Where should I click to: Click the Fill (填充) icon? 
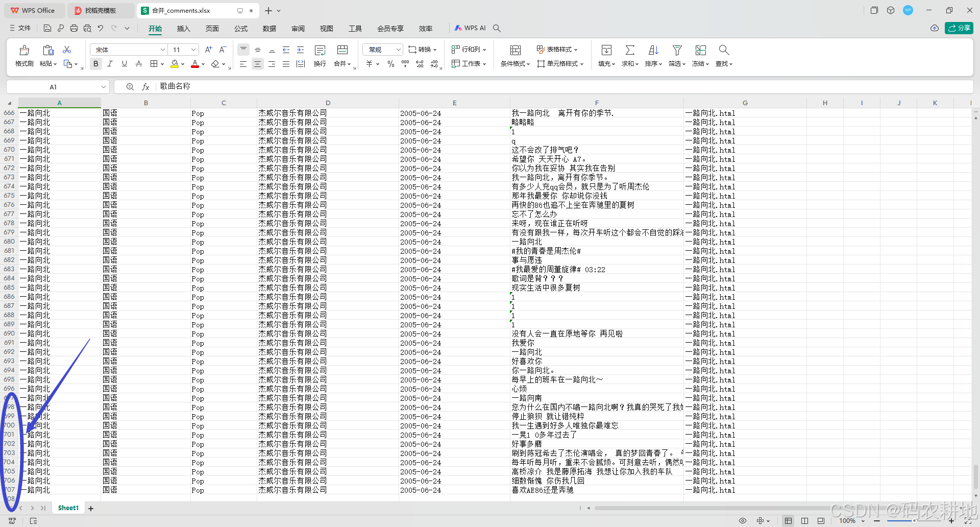coord(606,50)
